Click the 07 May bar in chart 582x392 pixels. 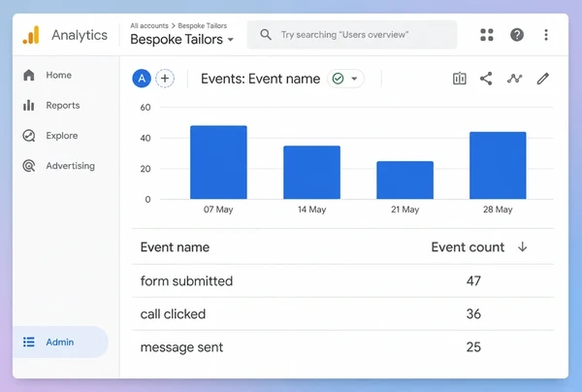[218, 162]
